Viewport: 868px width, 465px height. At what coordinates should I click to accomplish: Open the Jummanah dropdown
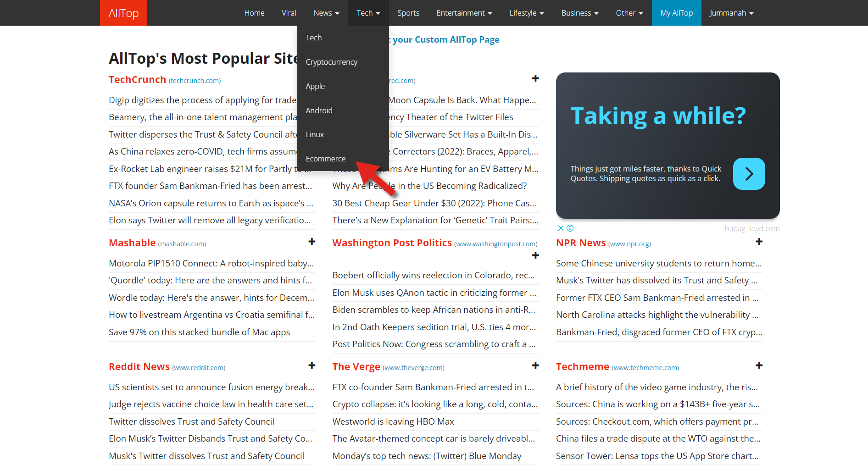731,12
